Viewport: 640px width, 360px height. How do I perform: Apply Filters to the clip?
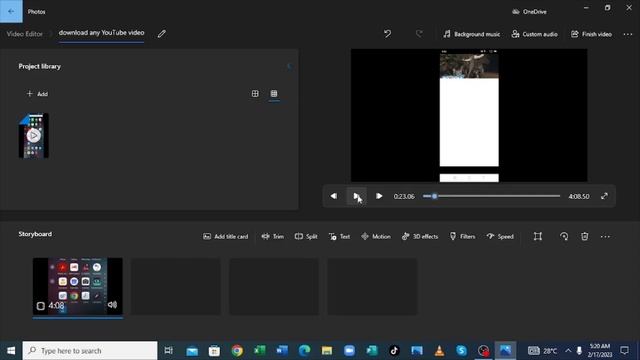(462, 237)
